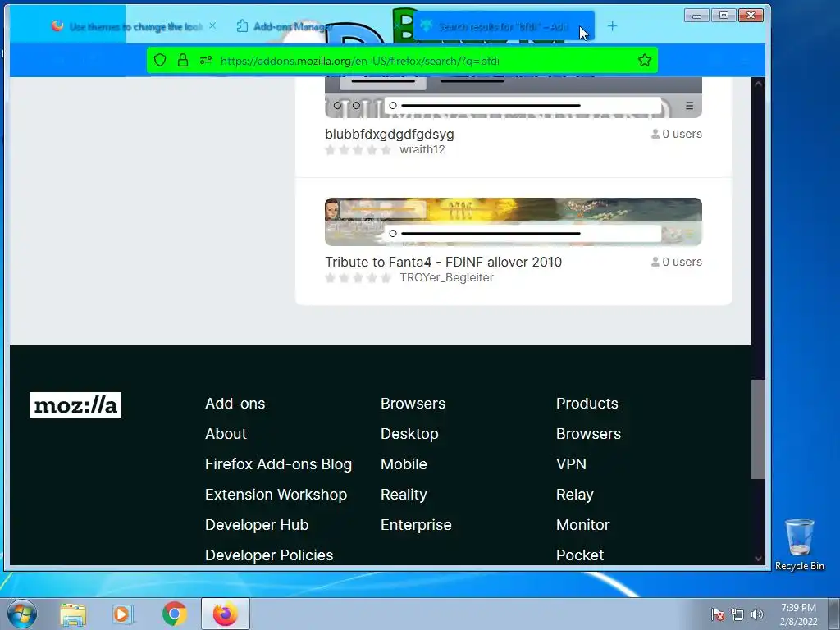Open Windows Explorer from taskbar
This screenshot has height=630, width=840.
click(73, 614)
